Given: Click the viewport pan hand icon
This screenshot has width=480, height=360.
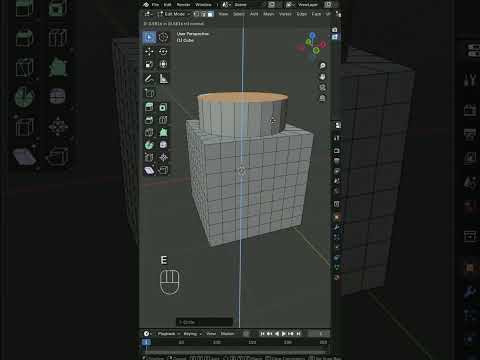Looking at the screenshot, I should 322,77.
